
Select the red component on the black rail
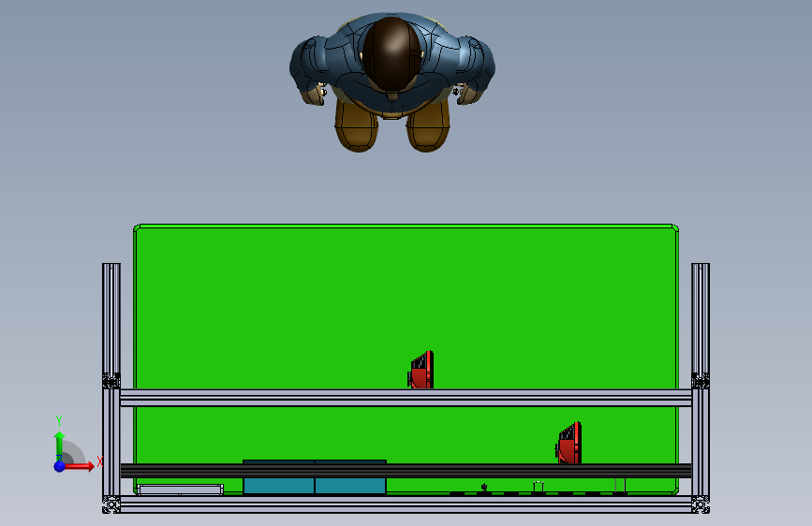[569, 443]
